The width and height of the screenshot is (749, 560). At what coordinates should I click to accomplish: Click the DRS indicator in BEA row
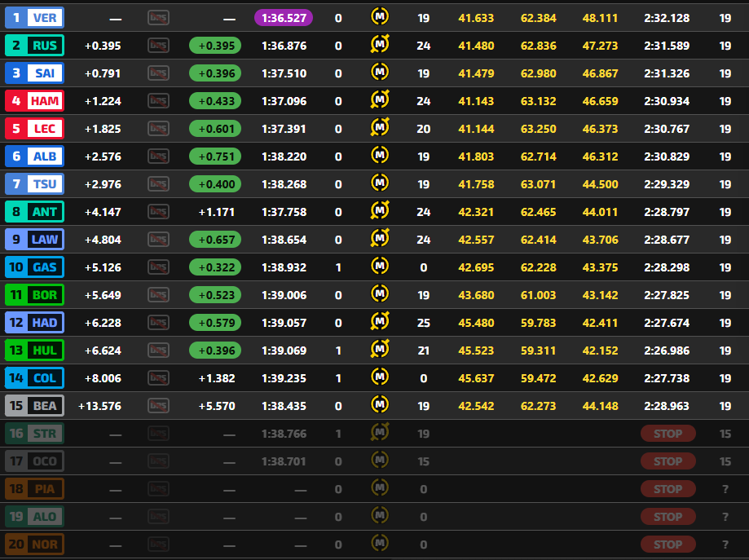point(158,406)
